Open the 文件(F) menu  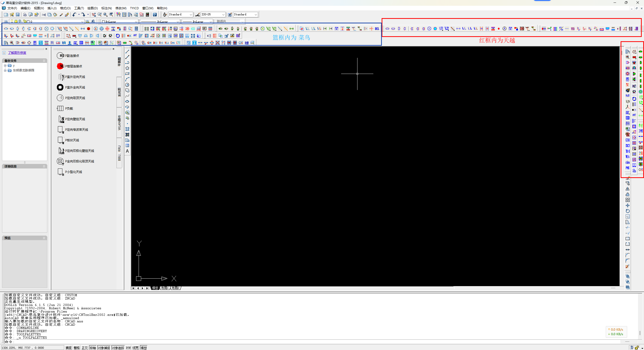pyautogui.click(x=12, y=8)
